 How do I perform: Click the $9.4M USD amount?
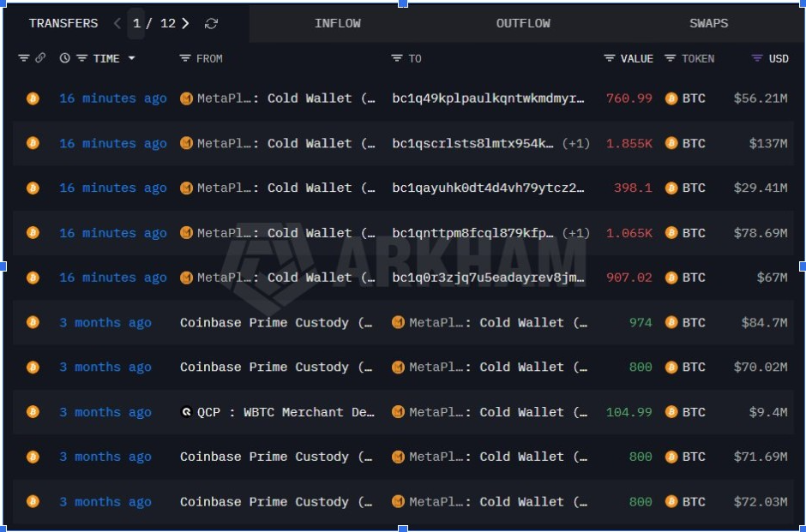point(768,412)
